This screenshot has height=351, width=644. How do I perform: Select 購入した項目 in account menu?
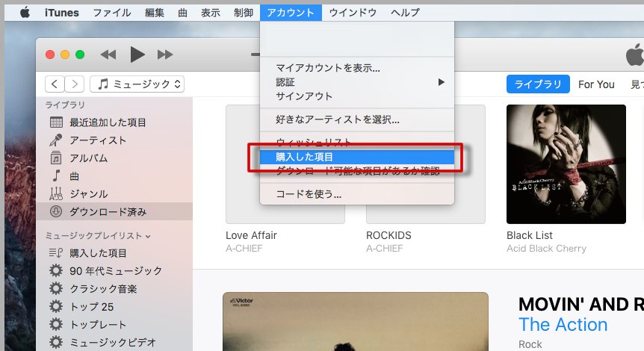357,157
